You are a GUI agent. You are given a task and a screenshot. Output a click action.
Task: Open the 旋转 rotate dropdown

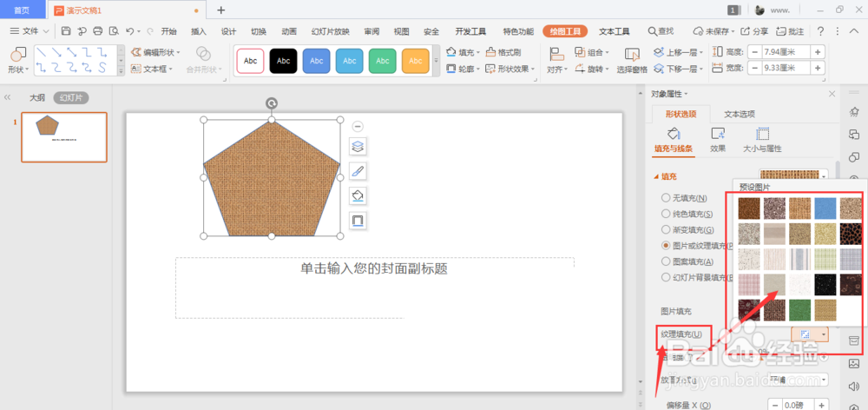tap(592, 69)
